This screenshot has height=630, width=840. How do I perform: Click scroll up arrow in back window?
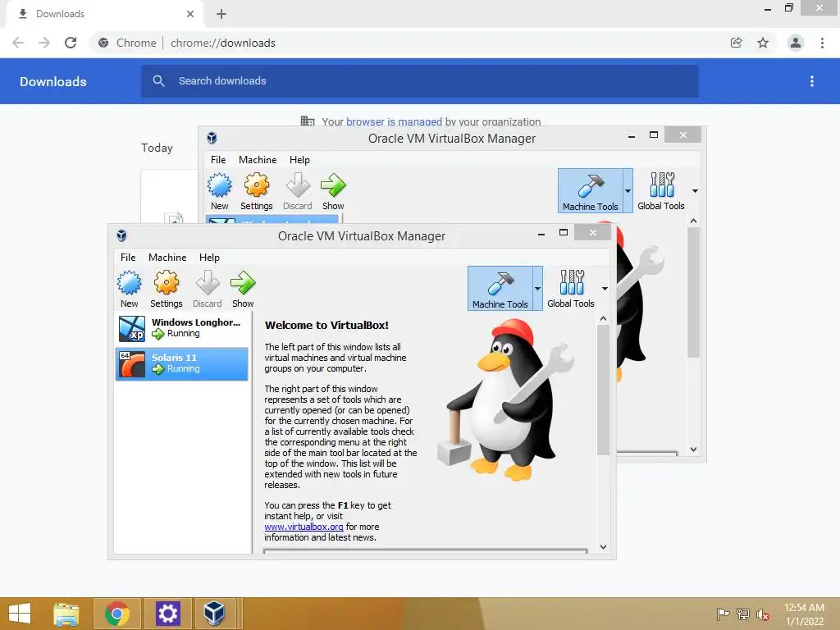pos(694,221)
